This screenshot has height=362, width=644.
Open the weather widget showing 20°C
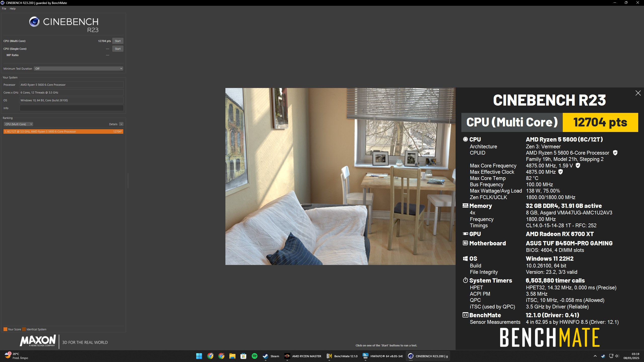coord(17,356)
